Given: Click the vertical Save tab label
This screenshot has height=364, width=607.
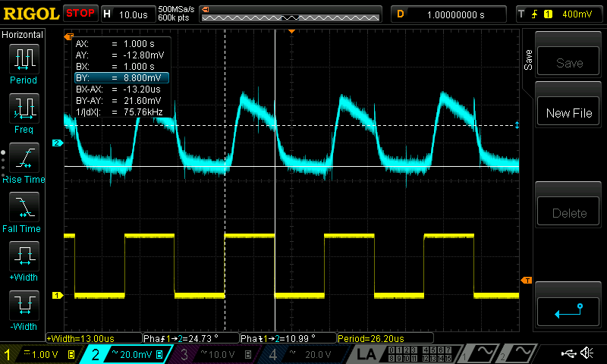Looking at the screenshot, I should [527, 60].
